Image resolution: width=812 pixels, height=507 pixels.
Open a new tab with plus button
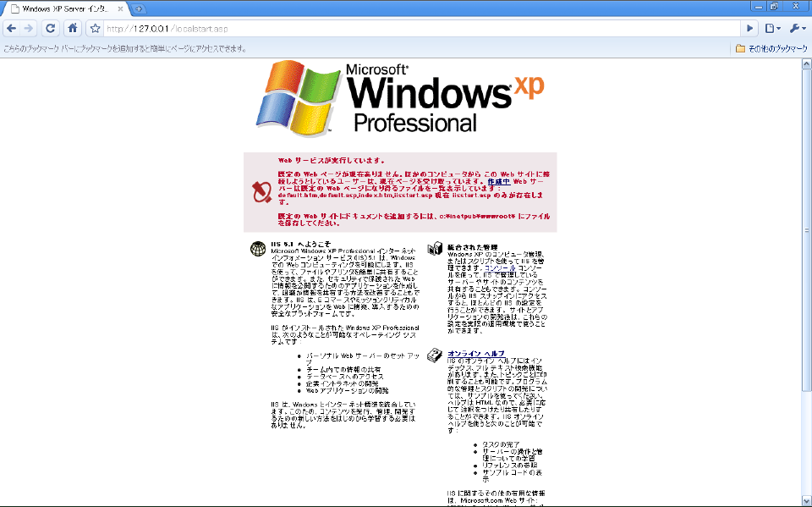coord(138,8)
